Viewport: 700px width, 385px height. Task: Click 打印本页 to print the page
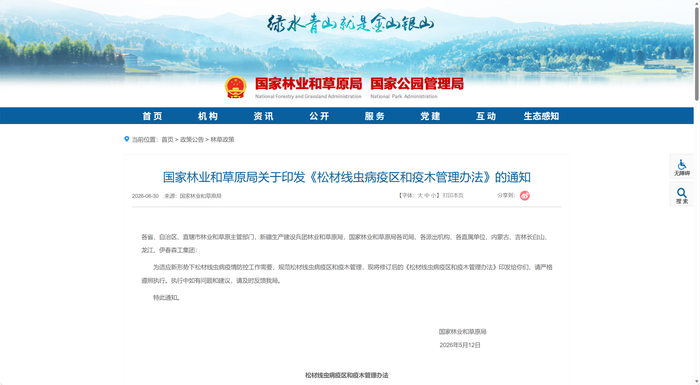pyautogui.click(x=453, y=196)
